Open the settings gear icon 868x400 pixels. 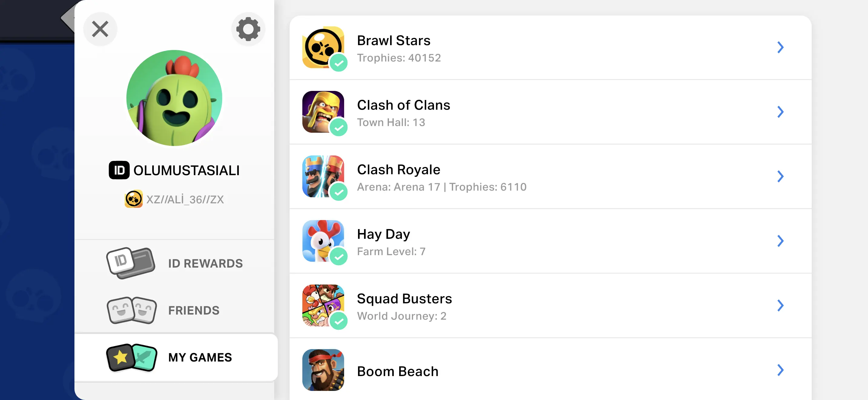pos(248,29)
